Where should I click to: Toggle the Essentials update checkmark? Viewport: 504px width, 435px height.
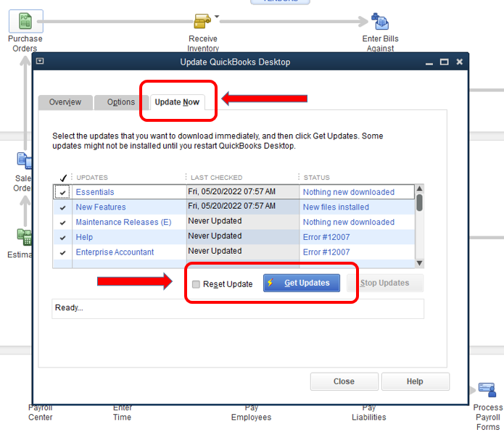(62, 192)
